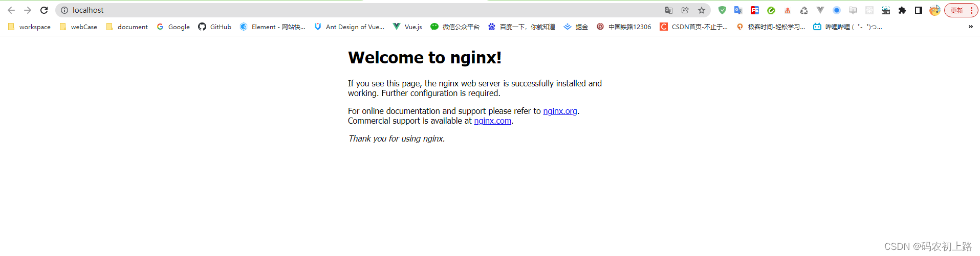
Task: Open the 掘金 bookmark
Action: 576,27
